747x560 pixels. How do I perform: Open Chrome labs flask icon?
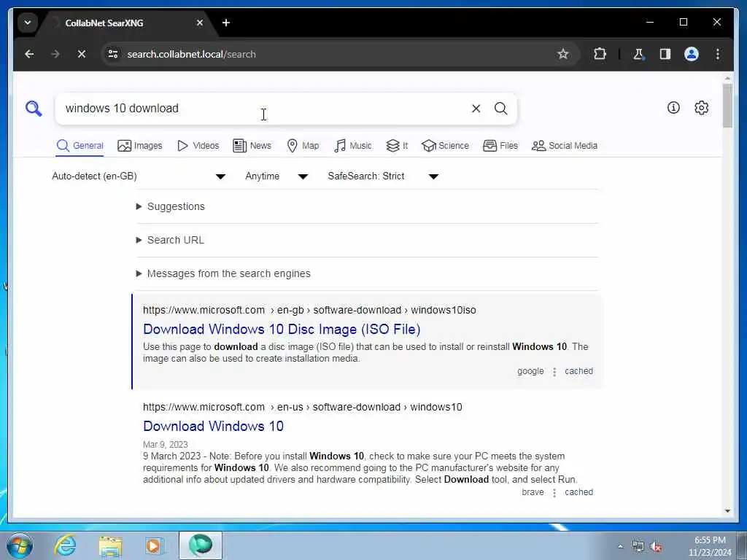coord(638,54)
